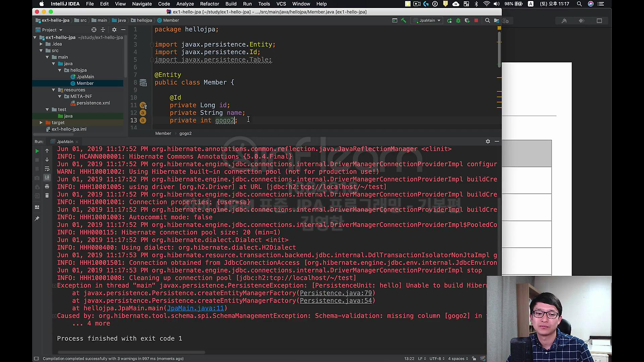Click 4 spaces indent in status bar

coord(458,358)
